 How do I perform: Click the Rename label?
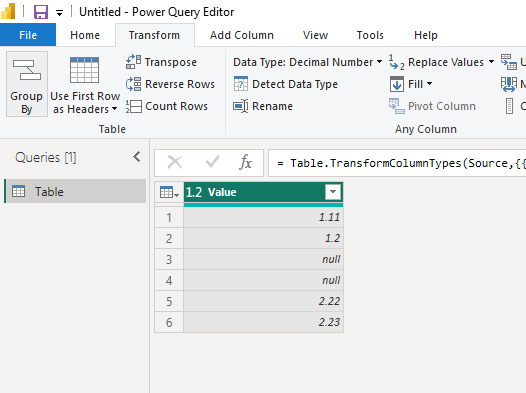click(x=272, y=106)
